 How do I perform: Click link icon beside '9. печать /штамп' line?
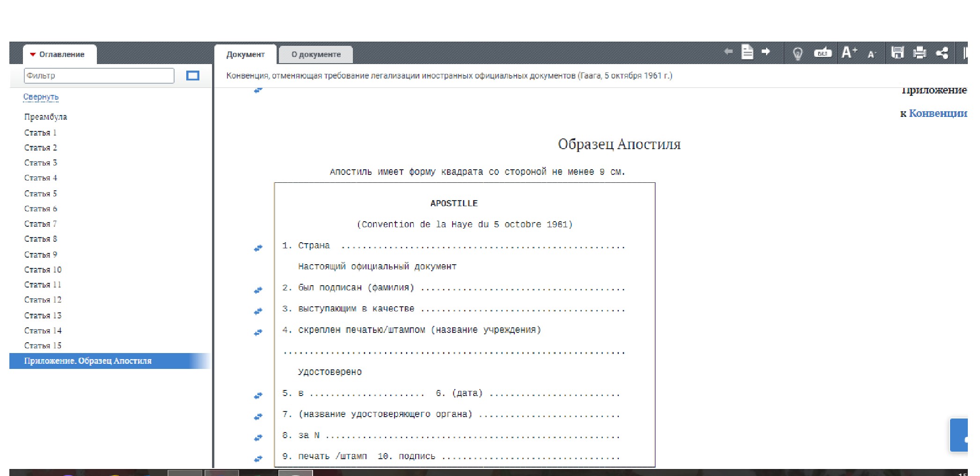[x=258, y=459]
